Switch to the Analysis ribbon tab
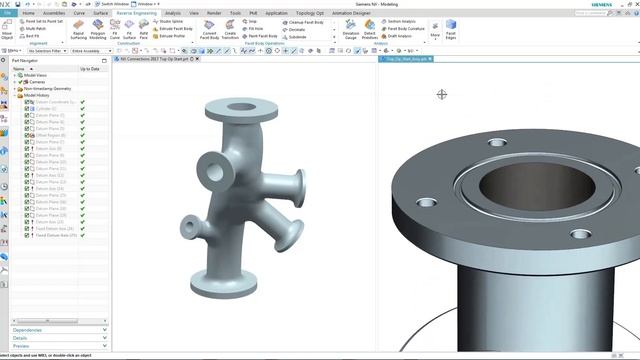The height and width of the screenshot is (360, 640). point(173,13)
